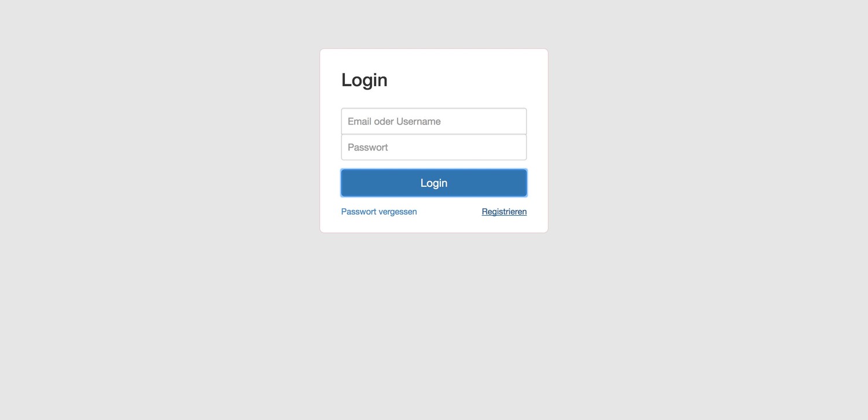This screenshot has height=420, width=868.
Task: Click the Email oder Username field
Action: coord(434,121)
